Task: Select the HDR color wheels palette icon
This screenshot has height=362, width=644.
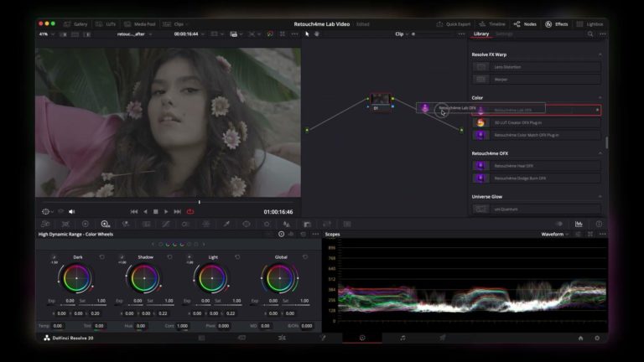Action: click(105, 224)
